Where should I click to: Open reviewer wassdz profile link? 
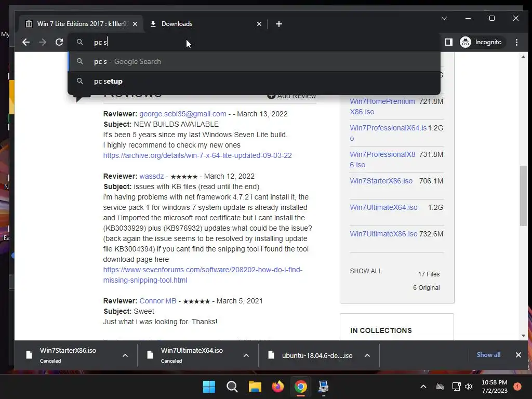click(152, 177)
